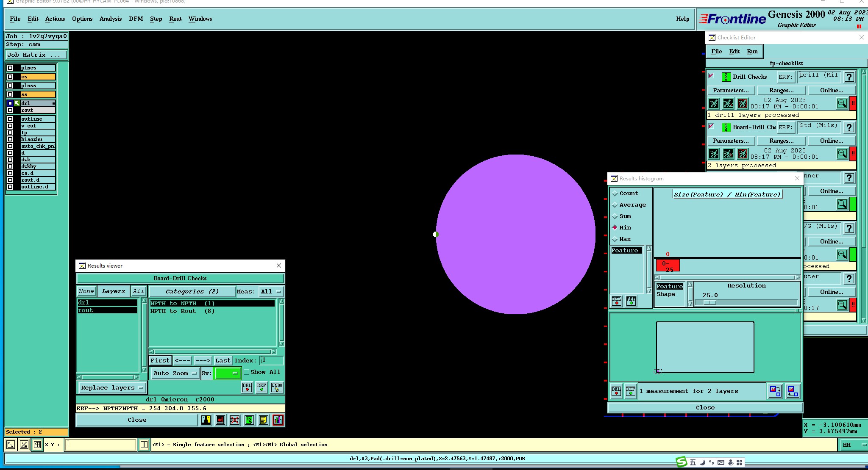868x470 pixels.
Task: Select NPTH to Rout category row
Action: pos(182,311)
